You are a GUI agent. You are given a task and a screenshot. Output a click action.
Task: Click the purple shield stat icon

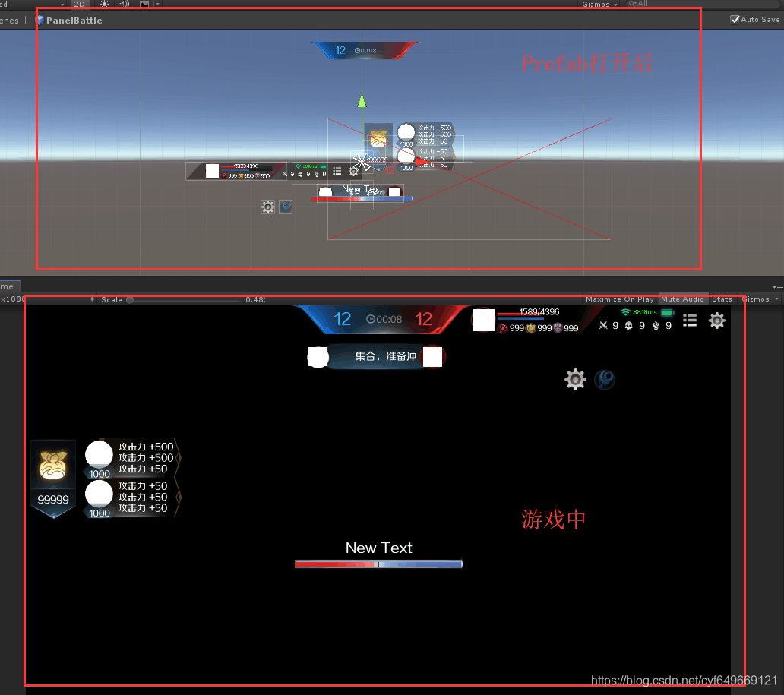pyautogui.click(x=558, y=328)
